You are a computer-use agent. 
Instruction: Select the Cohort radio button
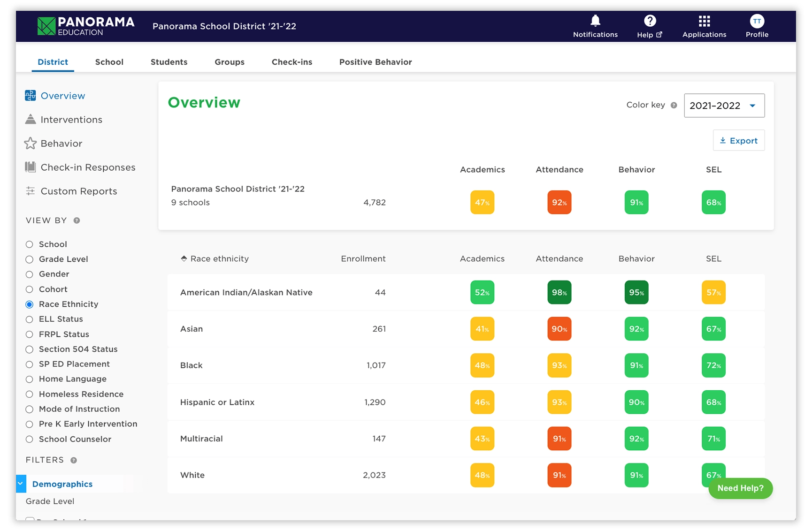click(30, 289)
